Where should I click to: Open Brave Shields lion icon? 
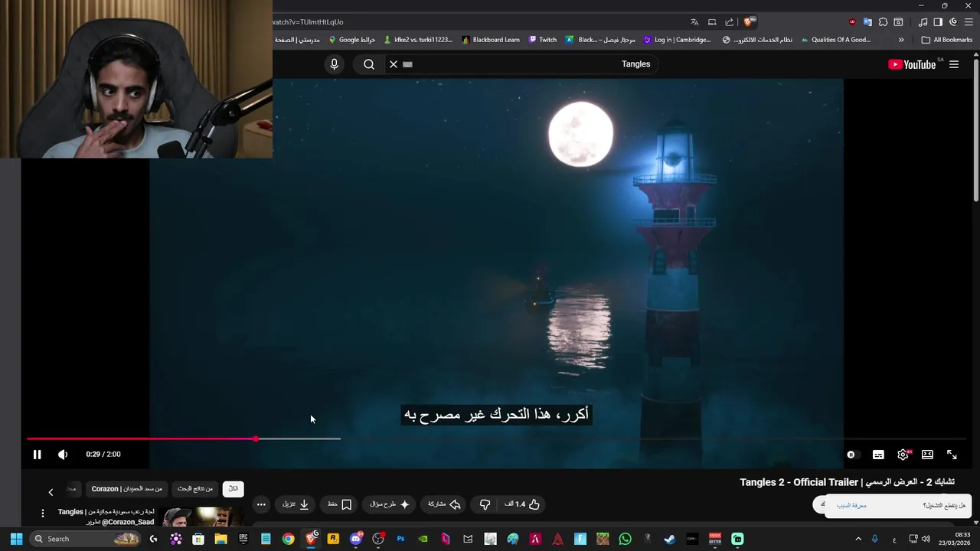[x=750, y=22]
